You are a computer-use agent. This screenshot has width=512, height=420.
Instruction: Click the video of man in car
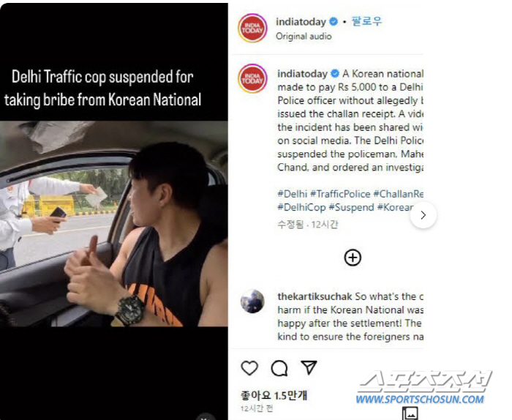(114, 223)
